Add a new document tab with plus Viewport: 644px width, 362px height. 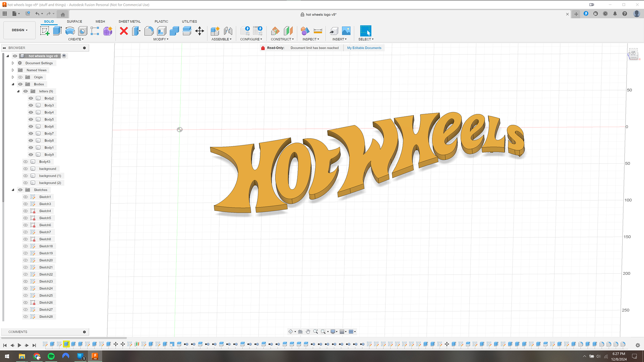pyautogui.click(x=576, y=14)
